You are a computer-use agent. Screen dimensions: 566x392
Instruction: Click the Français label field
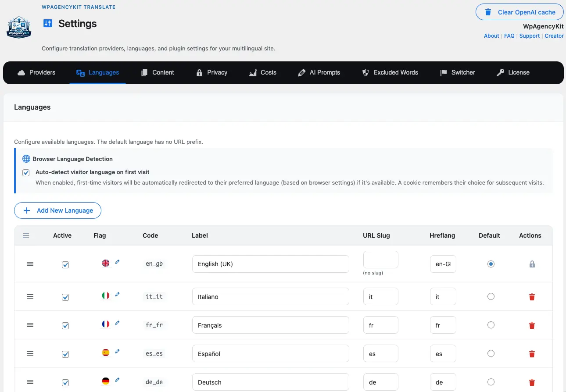(x=271, y=325)
